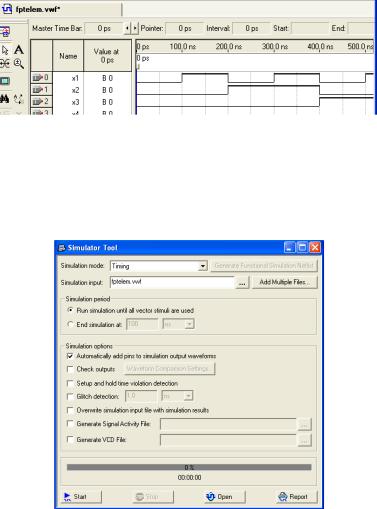Select the text annotation tool (A)
The height and width of the screenshot is (509, 377).
[19, 50]
